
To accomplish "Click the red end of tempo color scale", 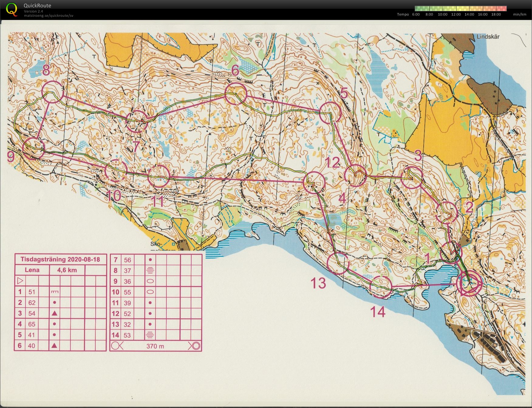I will point(504,9).
